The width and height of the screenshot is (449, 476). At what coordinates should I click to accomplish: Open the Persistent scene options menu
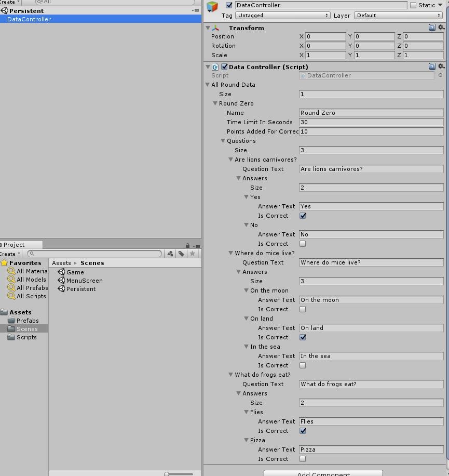tap(196, 10)
